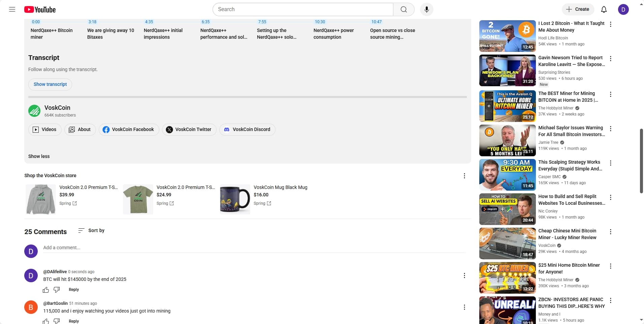
Task: Open 'Michael Saylor Issues Warning' video title
Action: (x=571, y=131)
